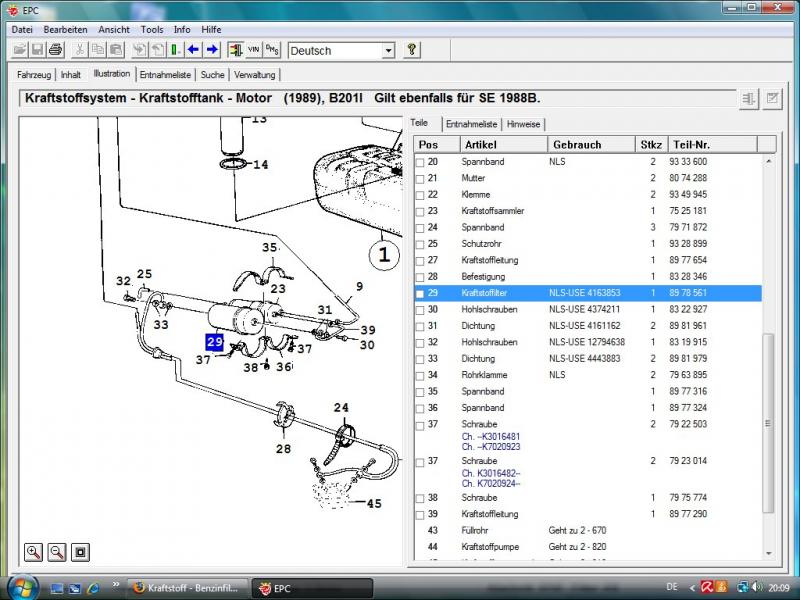Zoom in on the illustration

[34, 552]
